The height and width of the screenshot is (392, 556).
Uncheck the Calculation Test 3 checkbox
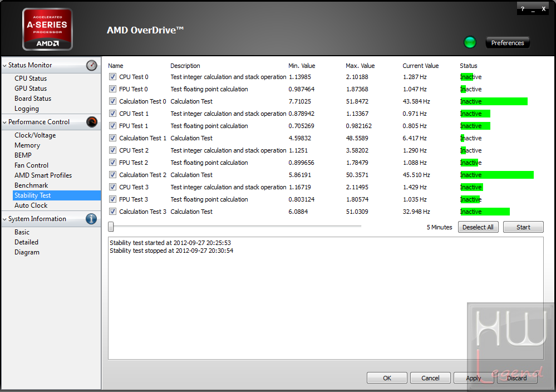click(x=112, y=212)
